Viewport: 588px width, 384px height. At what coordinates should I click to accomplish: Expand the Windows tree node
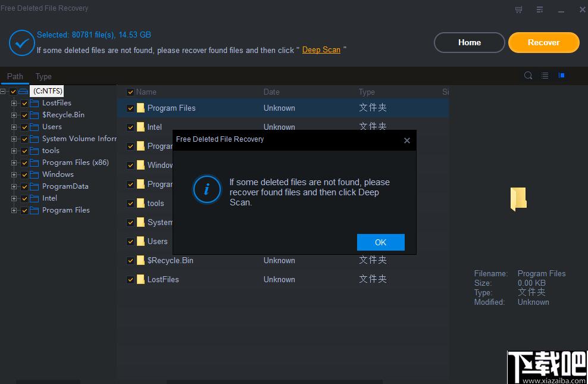click(14, 175)
